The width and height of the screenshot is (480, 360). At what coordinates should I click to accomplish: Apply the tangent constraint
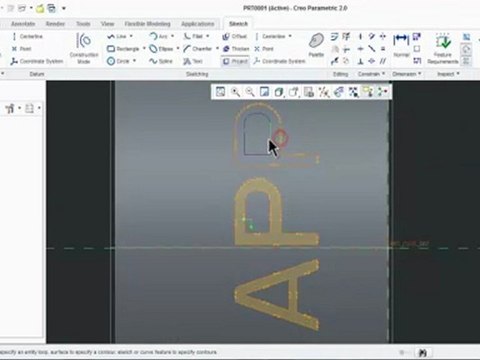tap(372, 36)
